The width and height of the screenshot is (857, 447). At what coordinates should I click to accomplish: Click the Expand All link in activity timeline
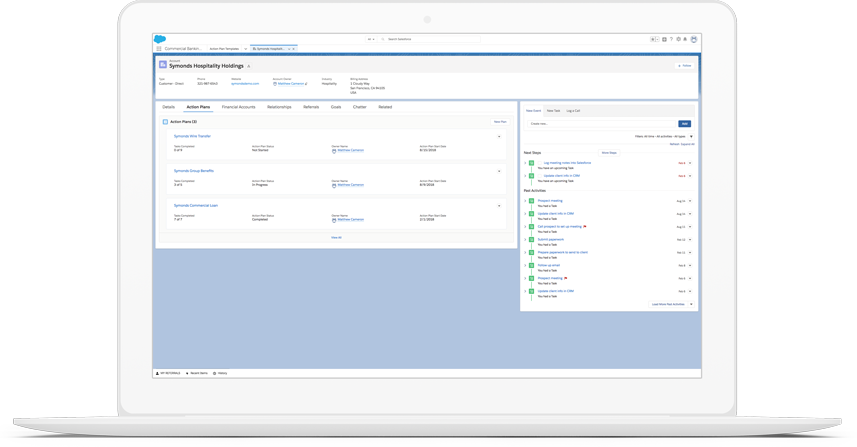[688, 144]
